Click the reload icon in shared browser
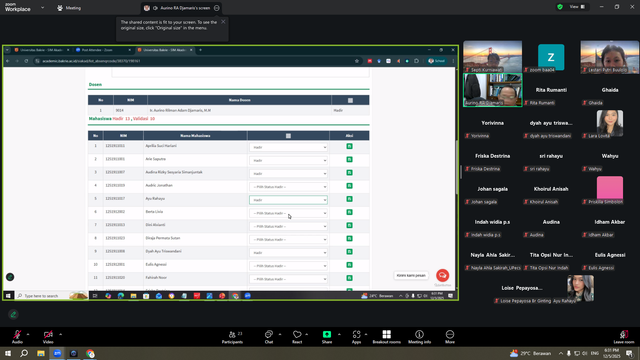The width and height of the screenshot is (640, 360). (26, 61)
